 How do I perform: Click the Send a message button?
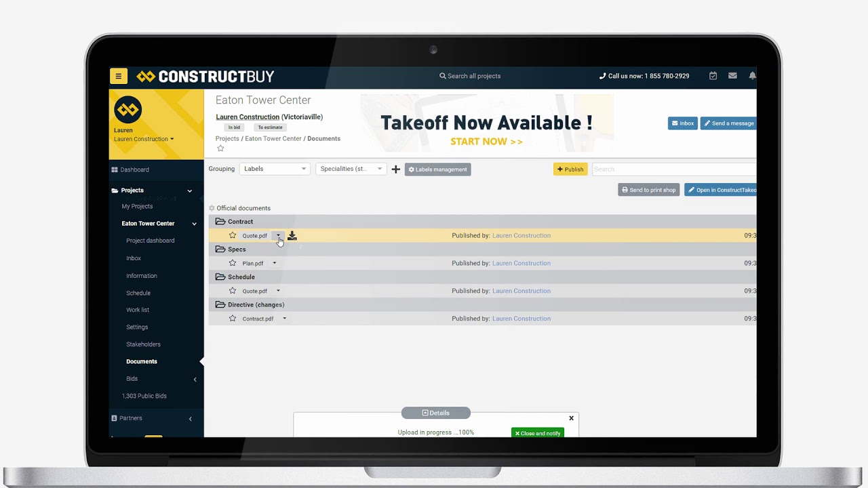728,123
